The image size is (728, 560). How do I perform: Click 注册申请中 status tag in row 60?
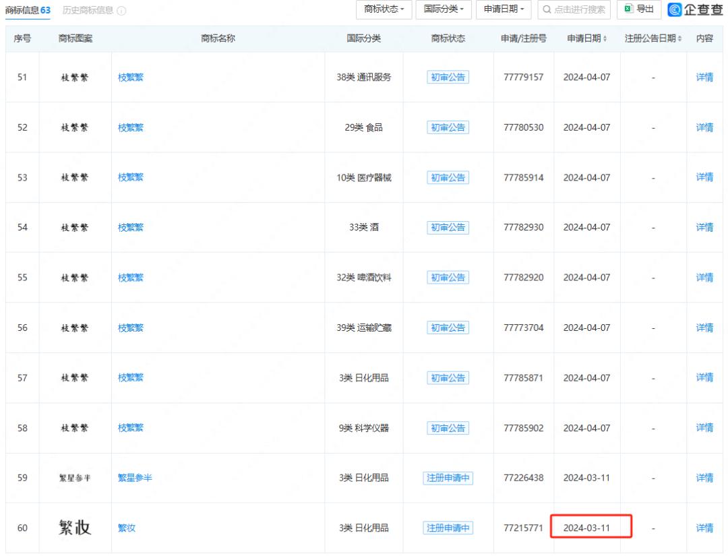click(448, 528)
